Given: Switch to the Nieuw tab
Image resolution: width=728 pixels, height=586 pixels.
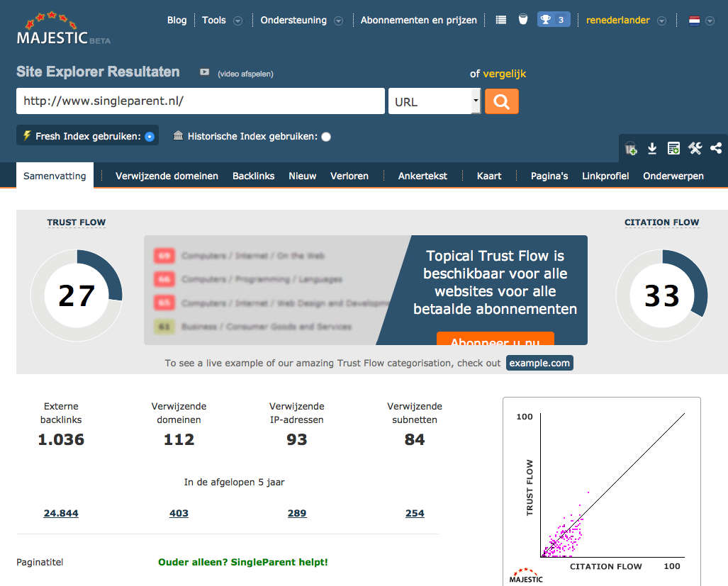Looking at the screenshot, I should (302, 176).
